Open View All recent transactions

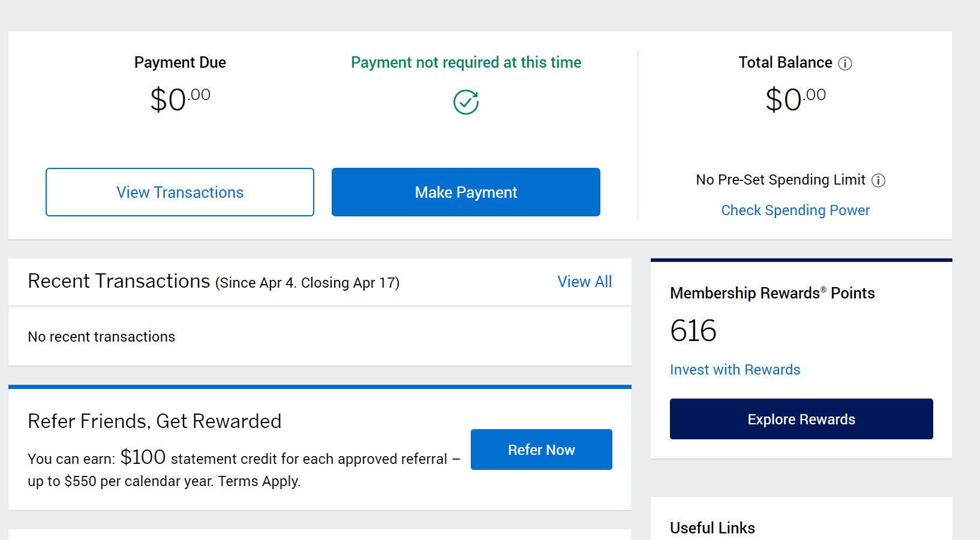(x=585, y=282)
